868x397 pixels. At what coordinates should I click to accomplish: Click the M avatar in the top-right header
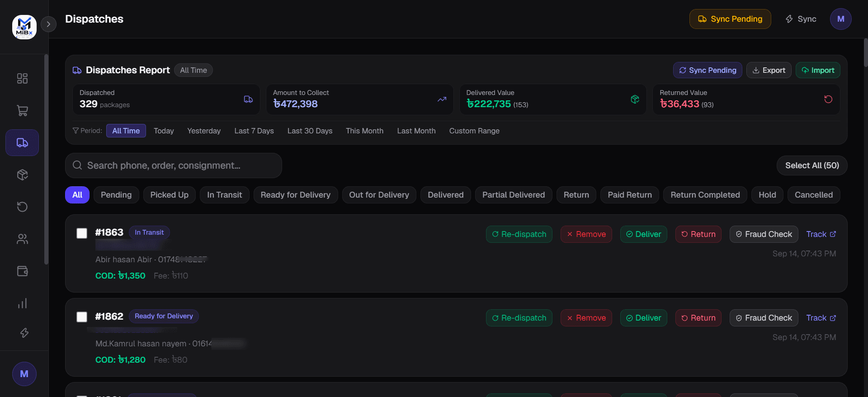pyautogui.click(x=840, y=19)
